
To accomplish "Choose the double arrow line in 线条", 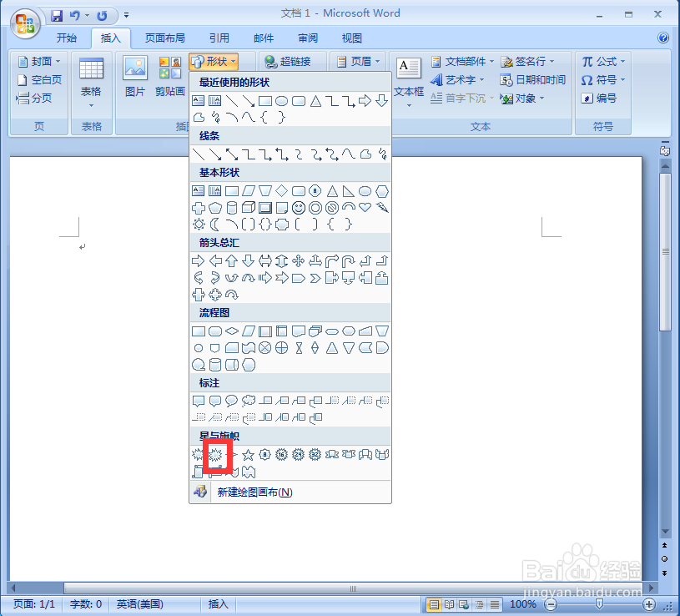I will [232, 154].
